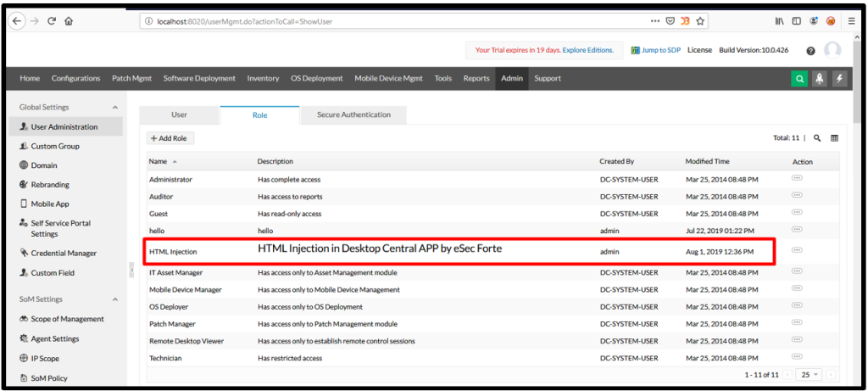The width and height of the screenshot is (868, 391).
Task: Open the user profile avatar
Action: pos(832,50)
